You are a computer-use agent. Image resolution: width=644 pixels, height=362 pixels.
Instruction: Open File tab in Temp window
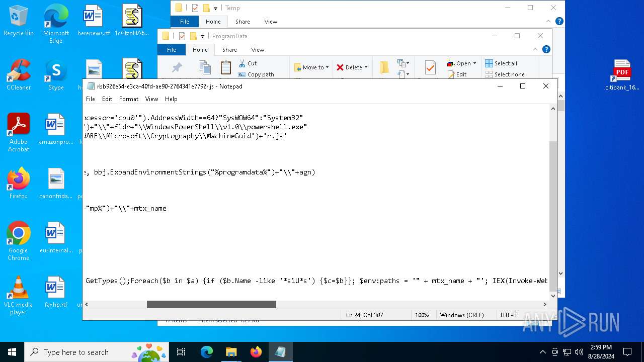(185, 22)
